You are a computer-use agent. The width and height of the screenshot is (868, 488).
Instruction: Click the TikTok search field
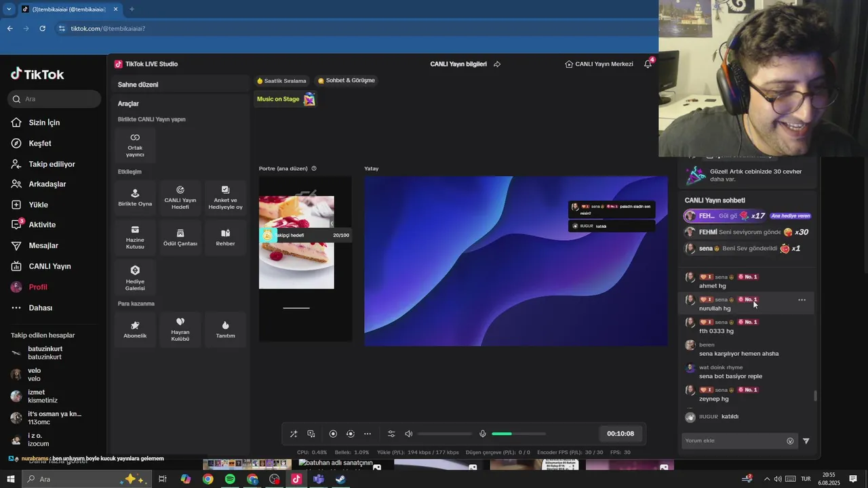pos(55,99)
